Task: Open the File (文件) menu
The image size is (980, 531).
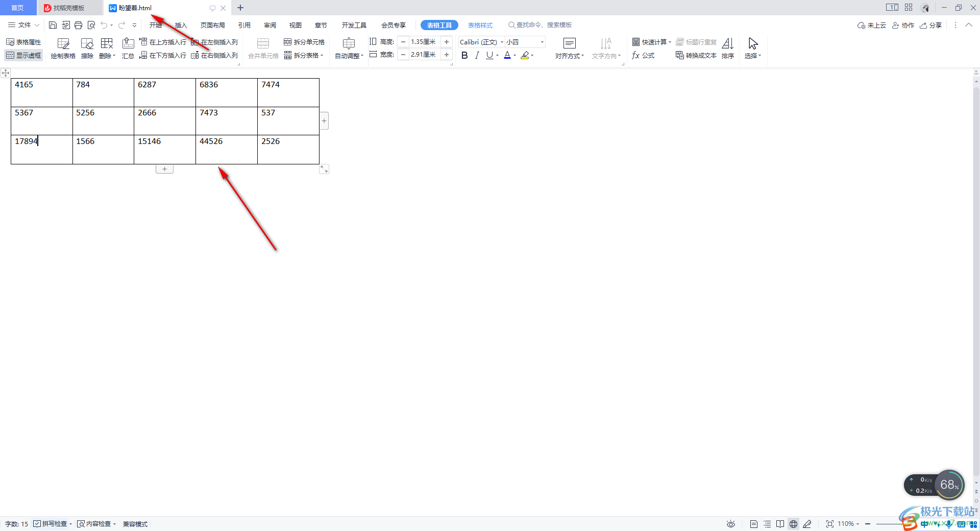Action: pyautogui.click(x=23, y=25)
